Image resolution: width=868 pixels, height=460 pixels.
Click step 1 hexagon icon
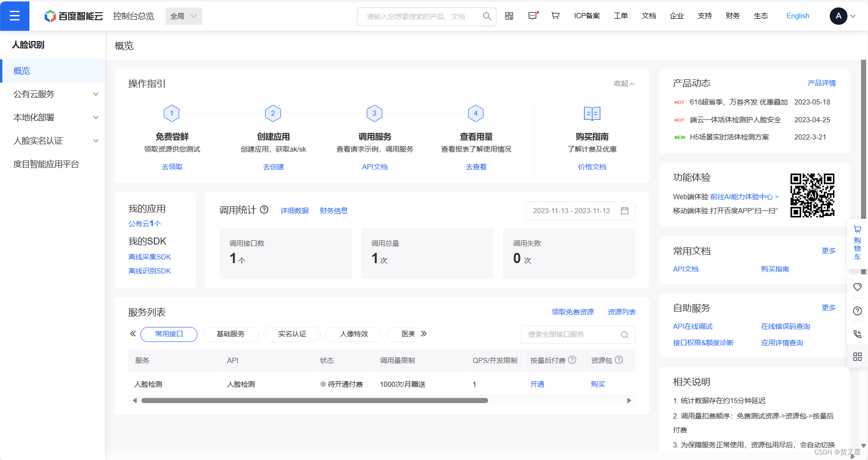pyautogui.click(x=172, y=113)
